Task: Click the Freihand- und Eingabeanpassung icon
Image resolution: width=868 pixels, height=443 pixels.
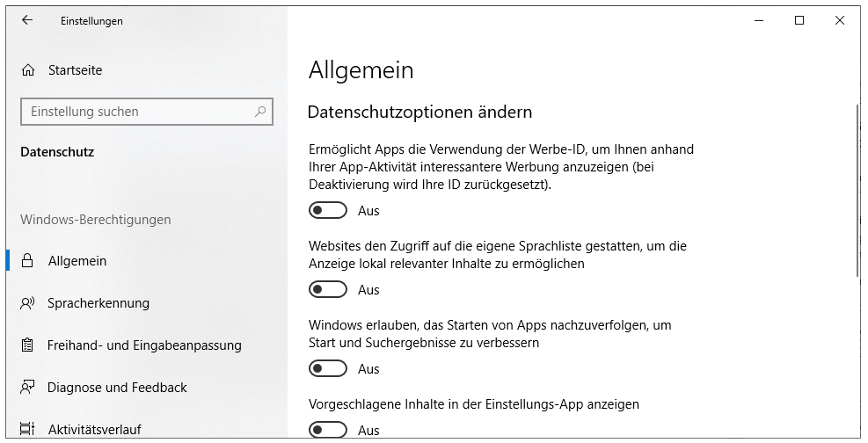Action: click(28, 345)
